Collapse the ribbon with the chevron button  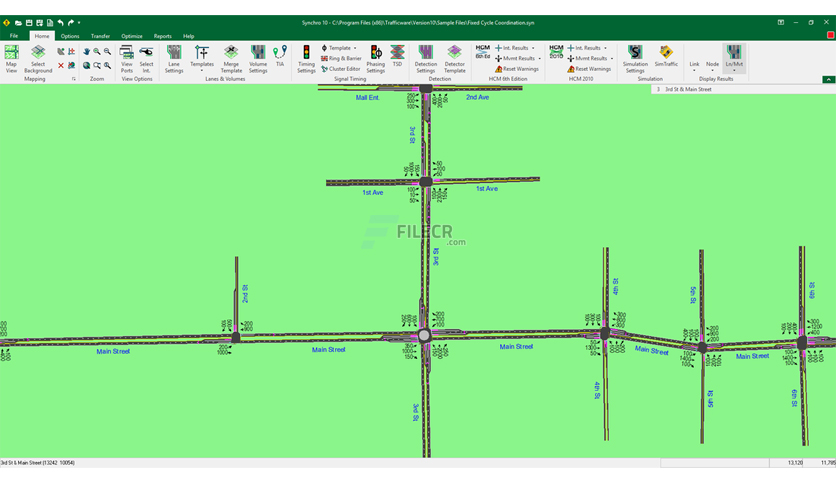pos(828,79)
